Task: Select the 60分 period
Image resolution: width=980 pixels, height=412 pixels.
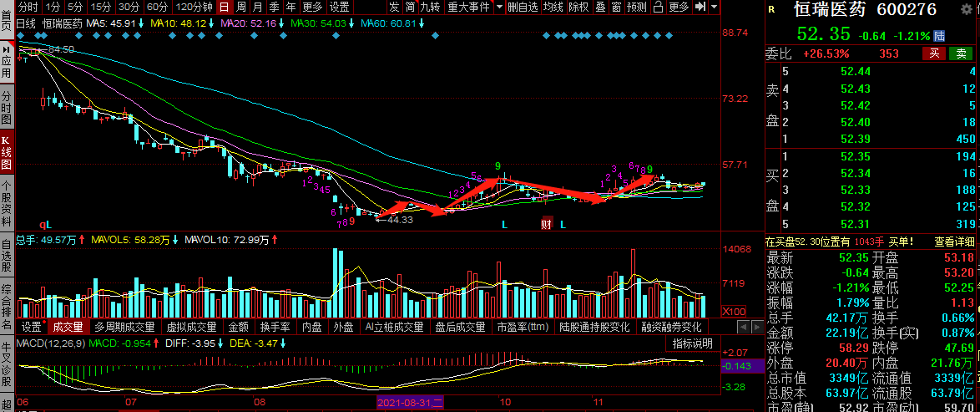Action: pos(157,7)
